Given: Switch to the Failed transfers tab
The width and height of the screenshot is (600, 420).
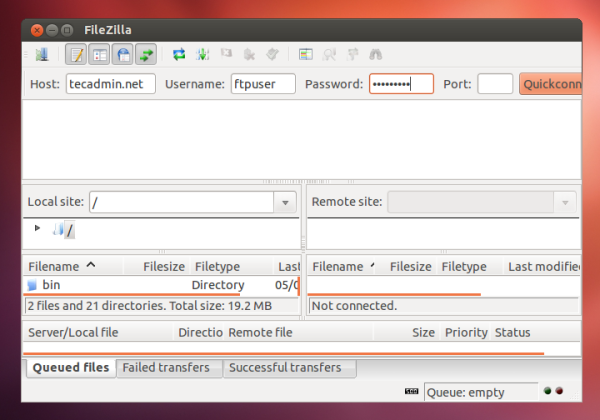Looking at the screenshot, I should (x=165, y=368).
